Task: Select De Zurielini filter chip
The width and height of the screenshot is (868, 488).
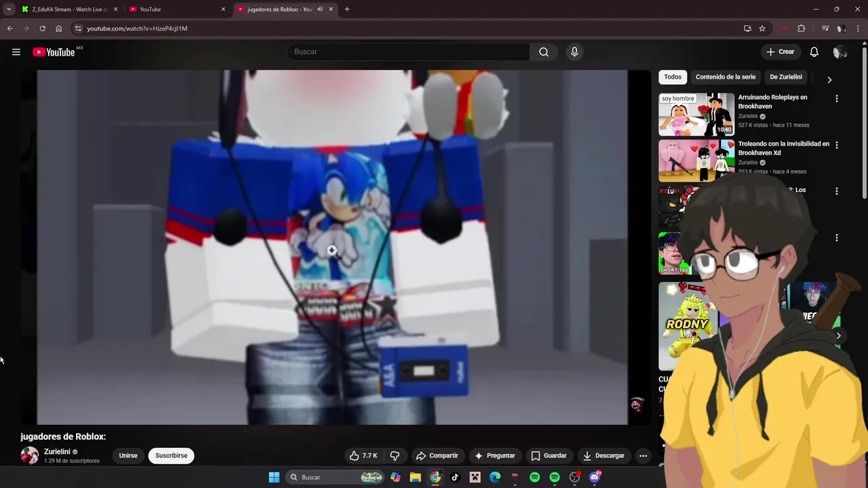Action: (786, 77)
